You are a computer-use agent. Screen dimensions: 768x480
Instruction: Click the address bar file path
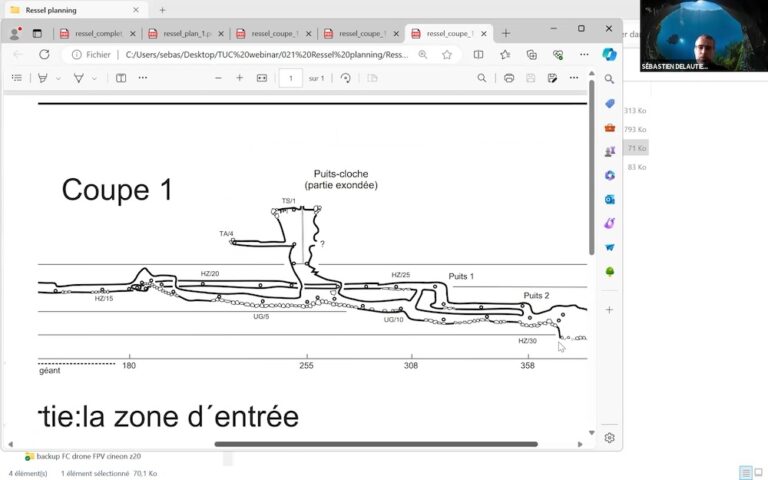tap(267, 55)
